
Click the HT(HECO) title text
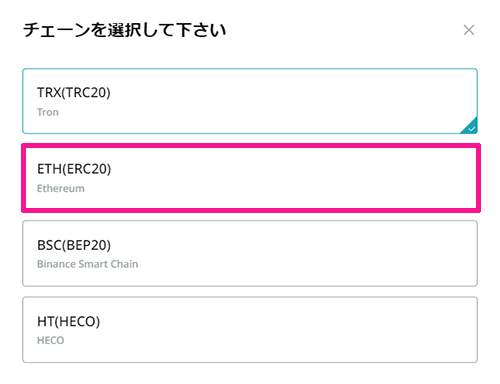68,322
